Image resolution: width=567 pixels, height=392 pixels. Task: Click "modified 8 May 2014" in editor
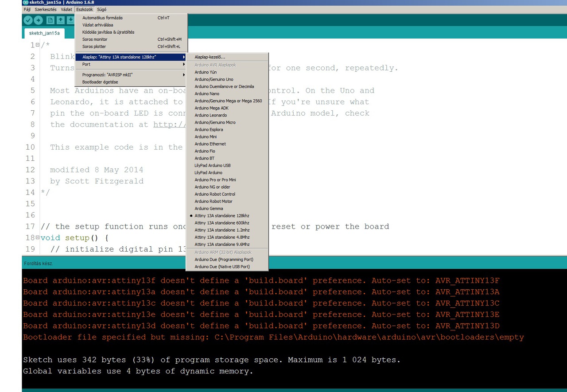tap(97, 170)
